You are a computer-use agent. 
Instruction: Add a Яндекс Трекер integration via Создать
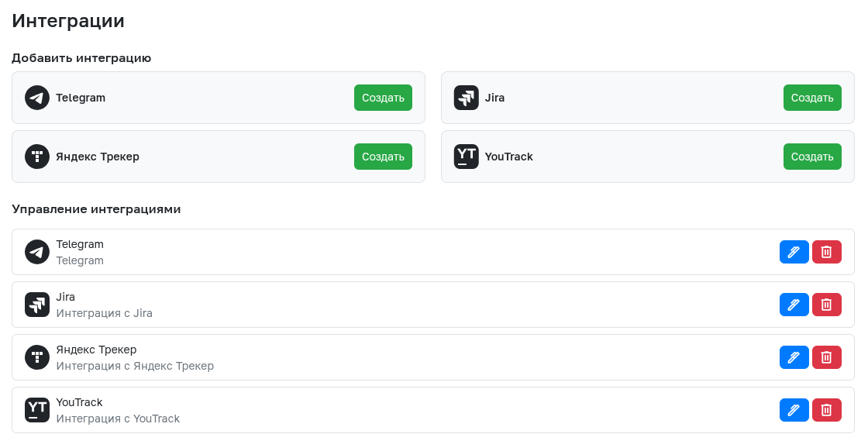coord(383,157)
